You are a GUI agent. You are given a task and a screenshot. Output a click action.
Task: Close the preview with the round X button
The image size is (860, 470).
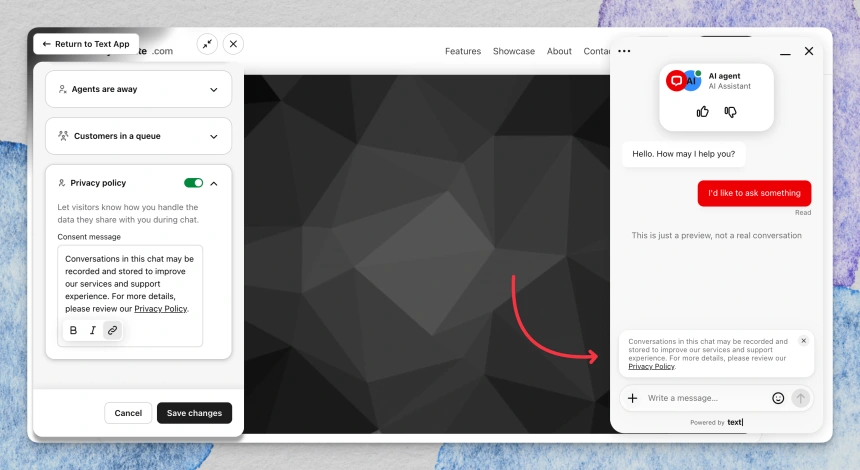(x=233, y=44)
